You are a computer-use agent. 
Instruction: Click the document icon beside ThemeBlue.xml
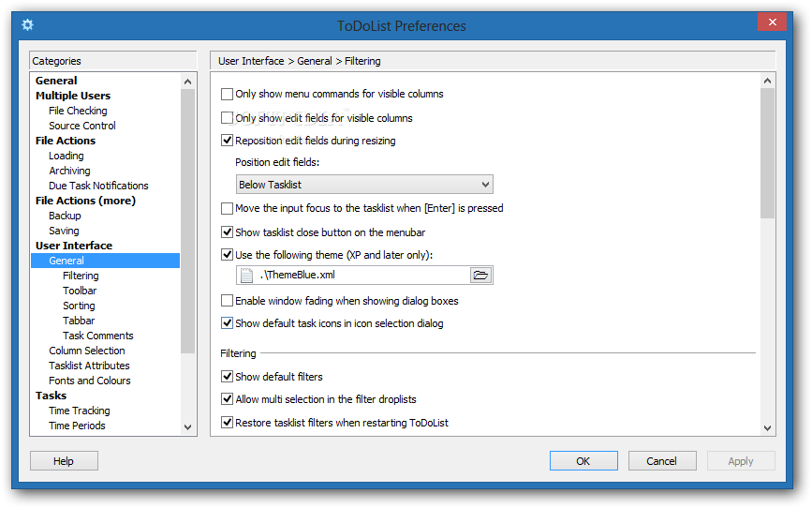click(x=247, y=276)
